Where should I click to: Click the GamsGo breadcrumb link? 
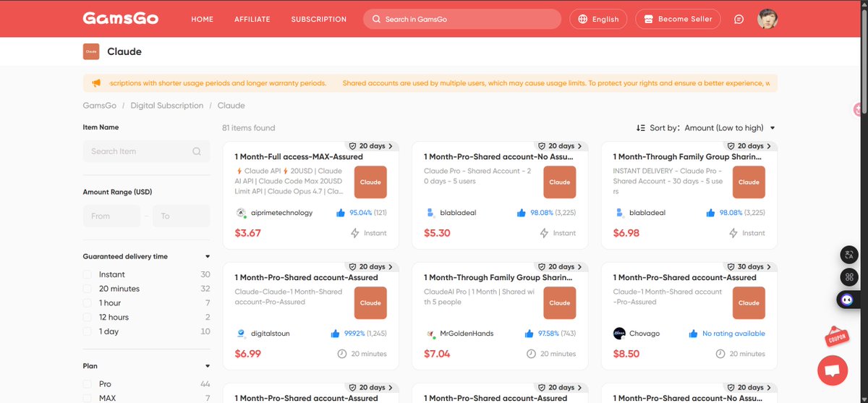[x=100, y=106]
